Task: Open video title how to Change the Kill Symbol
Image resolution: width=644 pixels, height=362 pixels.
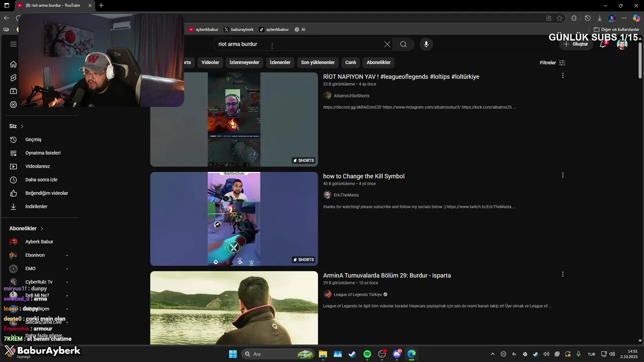Action: [364, 176]
